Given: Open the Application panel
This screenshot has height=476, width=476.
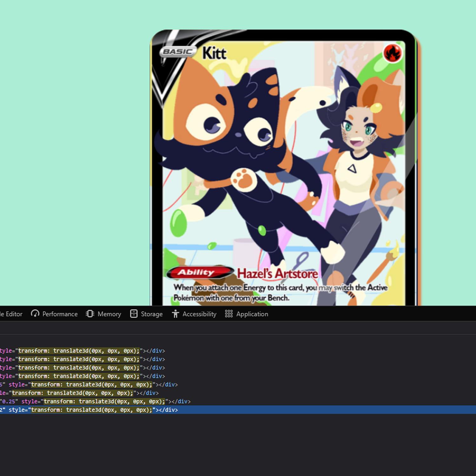Looking at the screenshot, I should tap(247, 314).
